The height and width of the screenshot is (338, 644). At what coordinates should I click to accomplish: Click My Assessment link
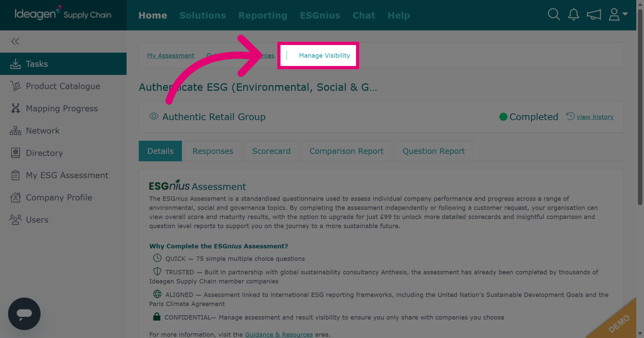coord(171,55)
